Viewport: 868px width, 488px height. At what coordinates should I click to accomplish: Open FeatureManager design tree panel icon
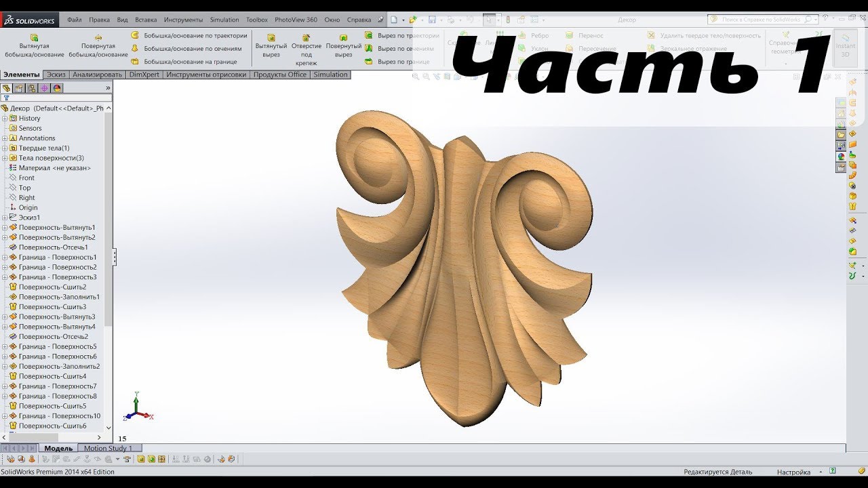[x=7, y=87]
